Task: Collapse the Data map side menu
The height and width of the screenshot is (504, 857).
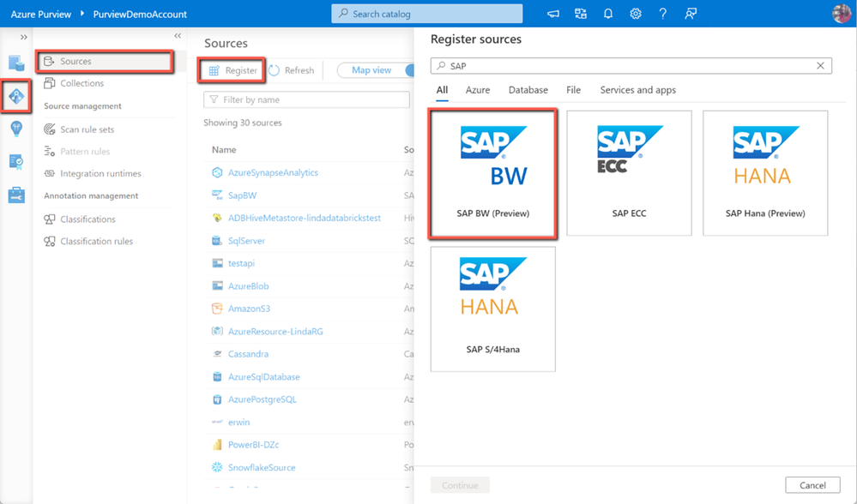Action: [178, 36]
